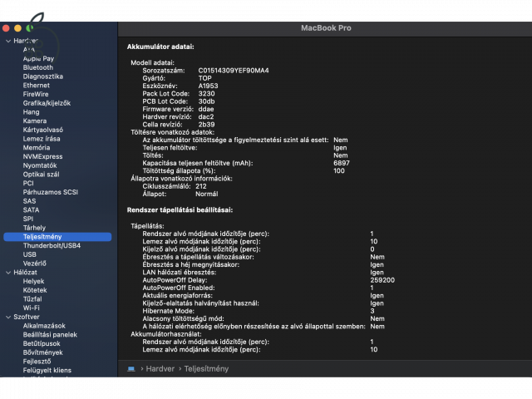
Task: Click the AutoPowerOff Delay value 259200
Action: (x=382, y=280)
